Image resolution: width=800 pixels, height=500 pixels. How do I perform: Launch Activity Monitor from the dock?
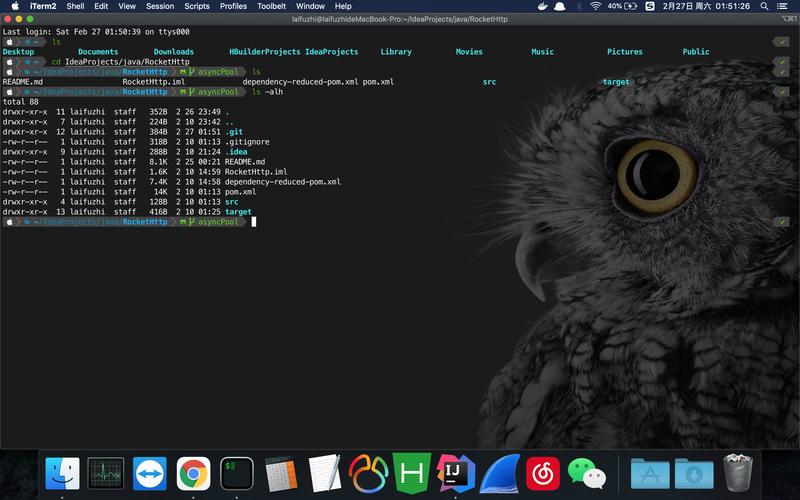point(106,473)
